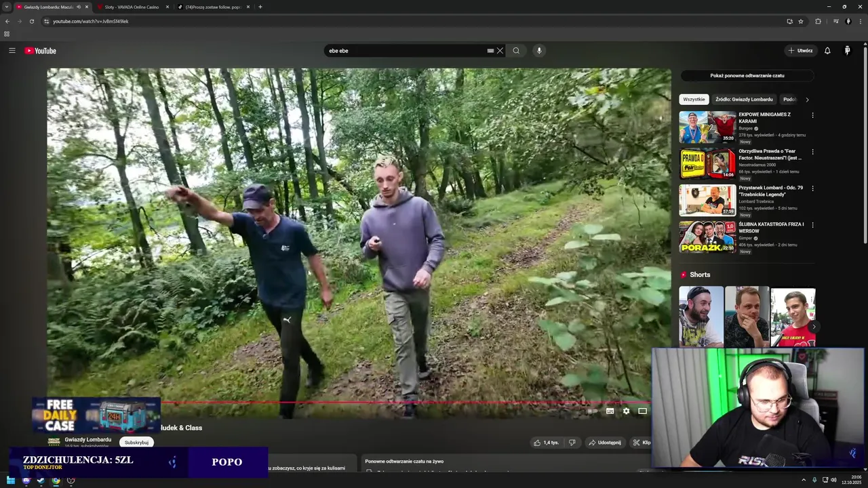868x488 pixels.
Task: Open 'ŚLUBNA KATASTROFA FRIZA I WERSOW' thumbnail
Action: 707,237
